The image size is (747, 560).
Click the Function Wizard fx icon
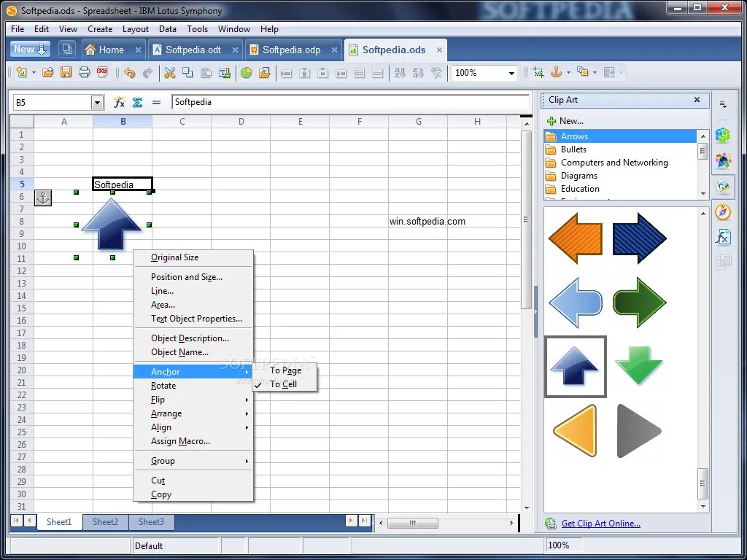(119, 102)
